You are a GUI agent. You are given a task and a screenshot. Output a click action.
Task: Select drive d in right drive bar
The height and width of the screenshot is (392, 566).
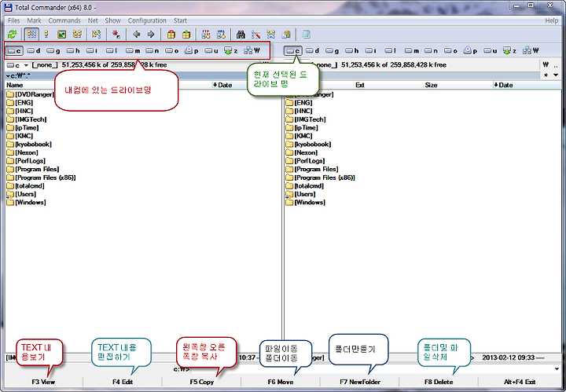click(x=313, y=51)
